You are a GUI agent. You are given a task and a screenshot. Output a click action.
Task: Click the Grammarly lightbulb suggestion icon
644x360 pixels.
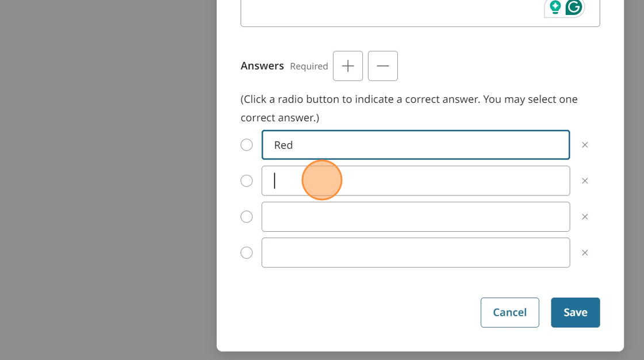[x=555, y=7]
